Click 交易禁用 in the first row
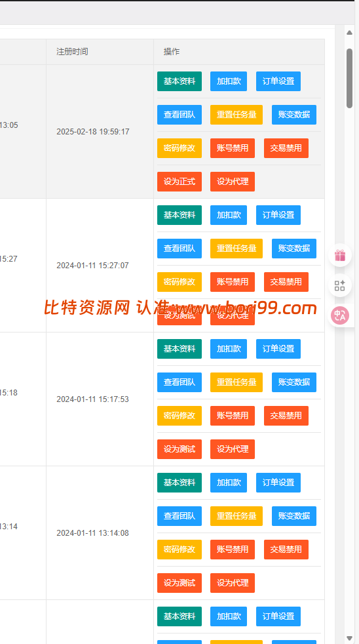359x644 pixels. click(x=286, y=148)
